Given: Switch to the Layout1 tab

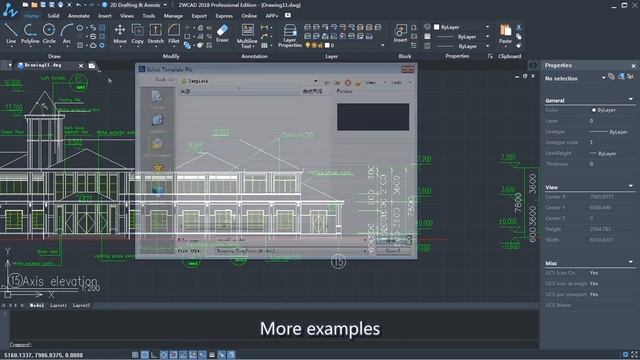Looking at the screenshot, I should [x=58, y=305].
